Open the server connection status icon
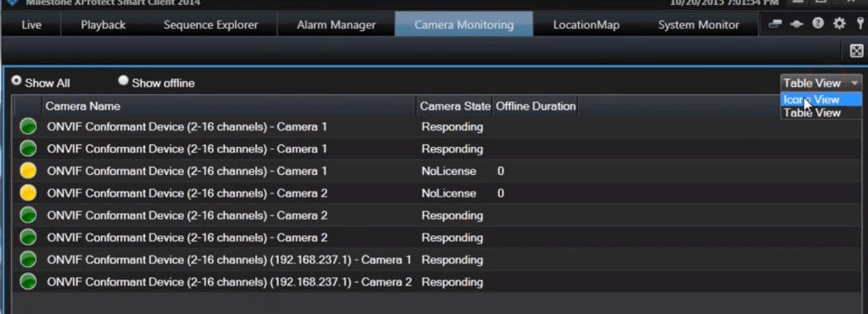Image resolution: width=868 pixels, height=314 pixels. [775, 24]
